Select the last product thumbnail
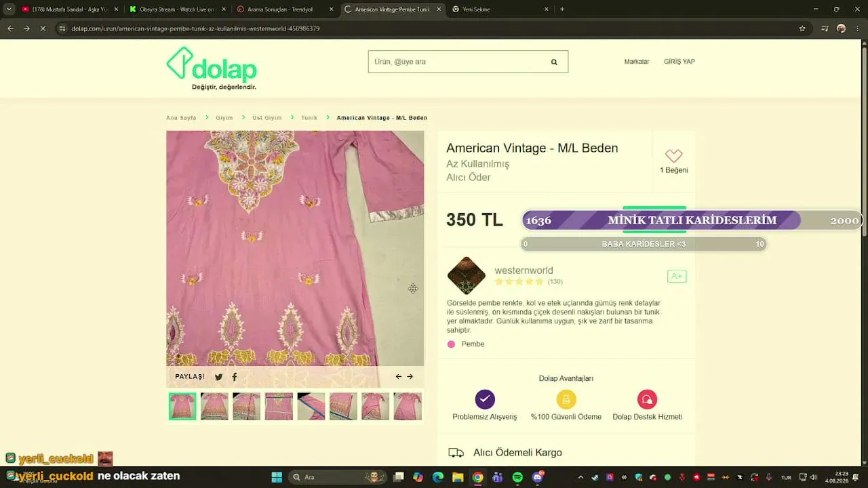Image resolution: width=868 pixels, height=488 pixels. point(408,406)
